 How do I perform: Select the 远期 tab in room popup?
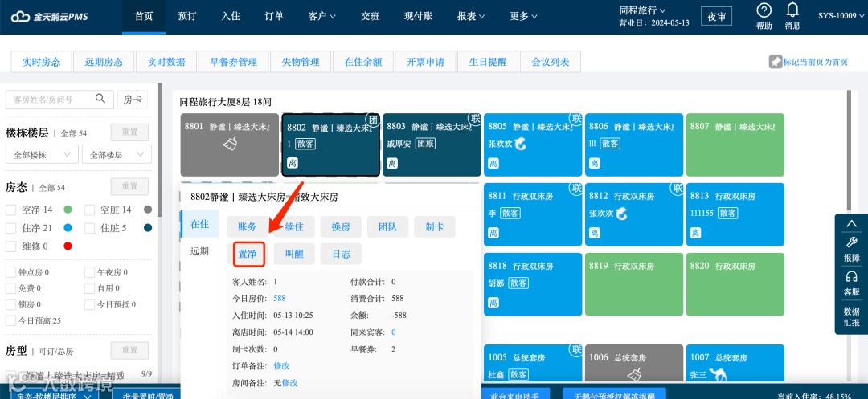pyautogui.click(x=200, y=251)
